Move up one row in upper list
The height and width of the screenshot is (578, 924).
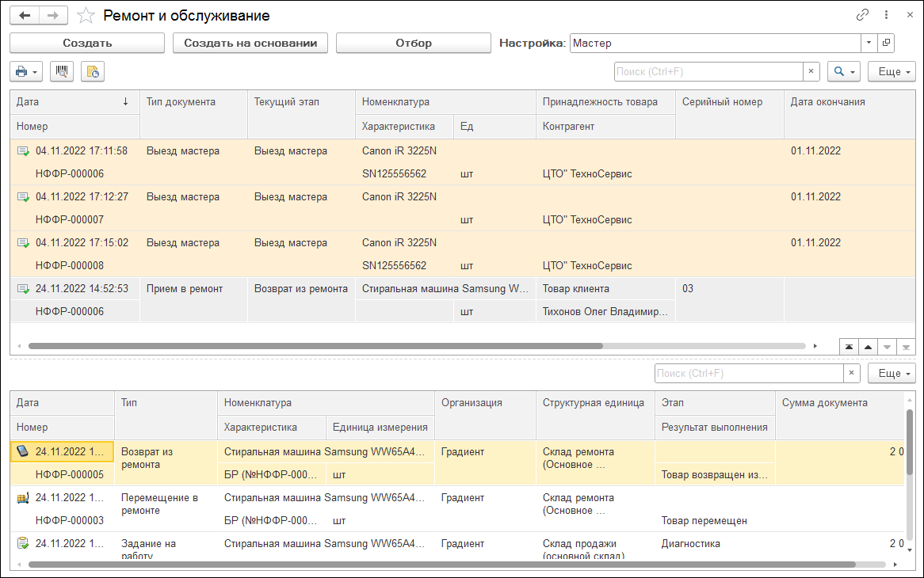[x=869, y=347]
